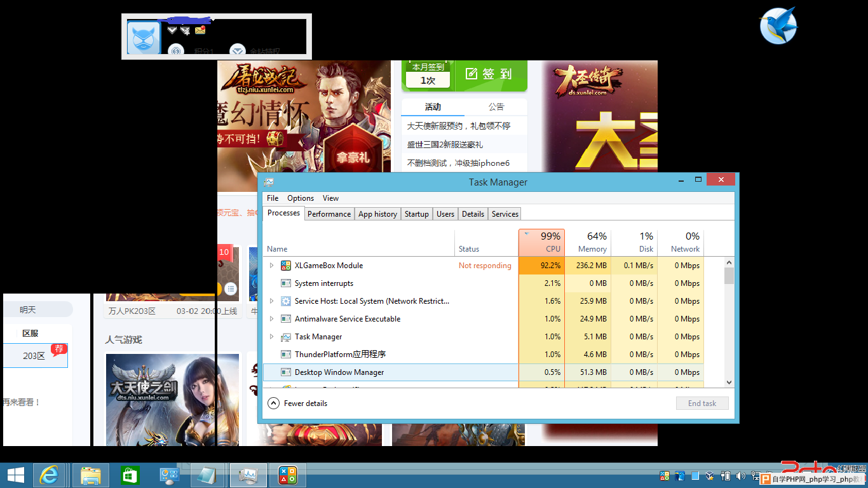Viewport: 868px width, 488px height.
Task: Click the grey diamond VIP badge icon
Action: [172, 30]
